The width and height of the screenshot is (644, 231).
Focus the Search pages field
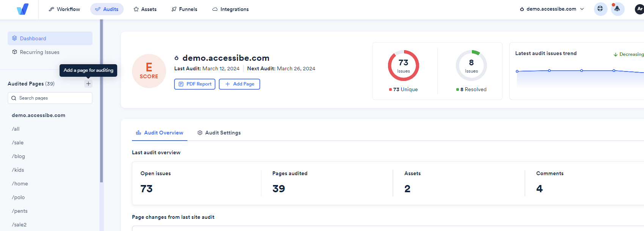[50, 98]
